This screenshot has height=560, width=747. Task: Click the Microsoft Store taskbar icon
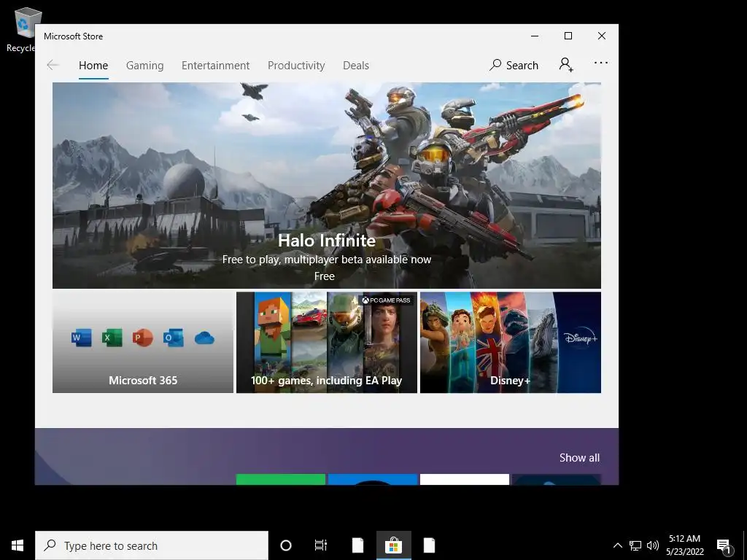coord(393,545)
